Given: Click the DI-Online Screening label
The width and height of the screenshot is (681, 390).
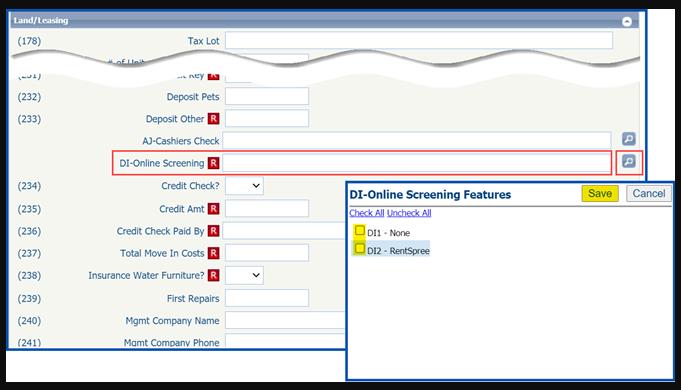Looking at the screenshot, I should pyautogui.click(x=162, y=163).
